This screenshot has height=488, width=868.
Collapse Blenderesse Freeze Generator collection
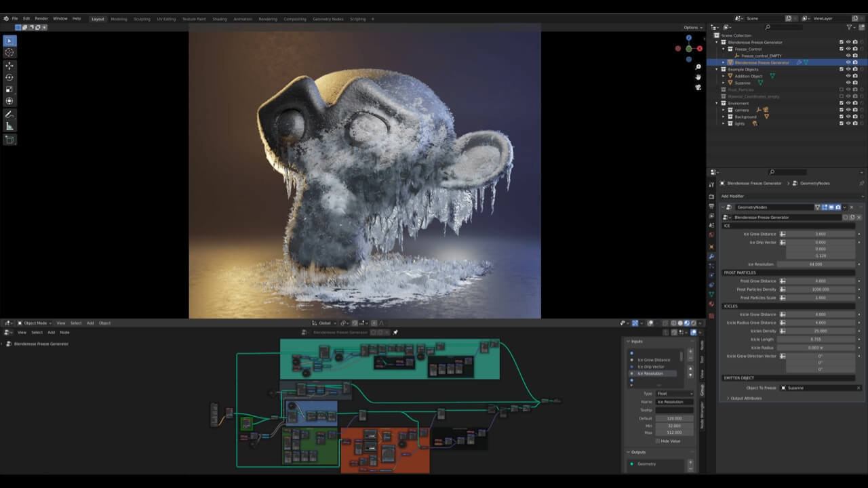coord(717,42)
